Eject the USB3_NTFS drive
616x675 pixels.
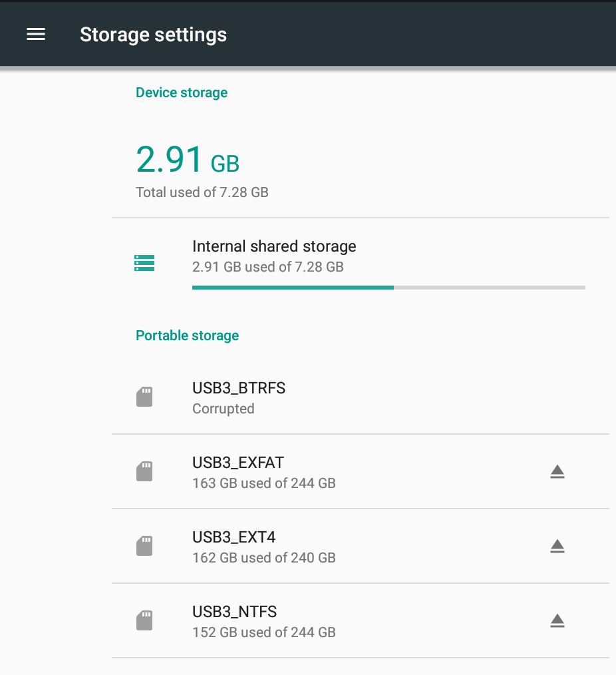point(557,620)
